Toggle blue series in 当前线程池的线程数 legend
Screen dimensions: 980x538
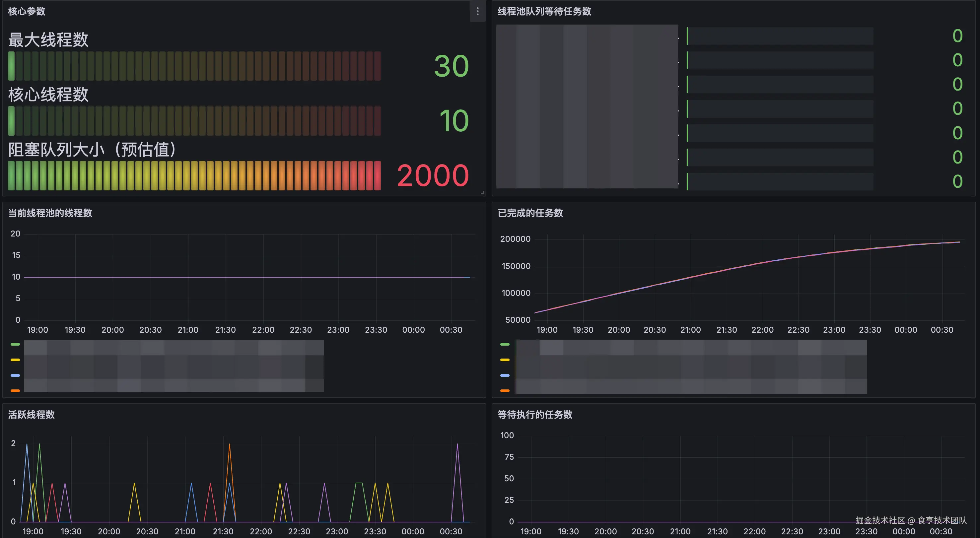point(15,375)
